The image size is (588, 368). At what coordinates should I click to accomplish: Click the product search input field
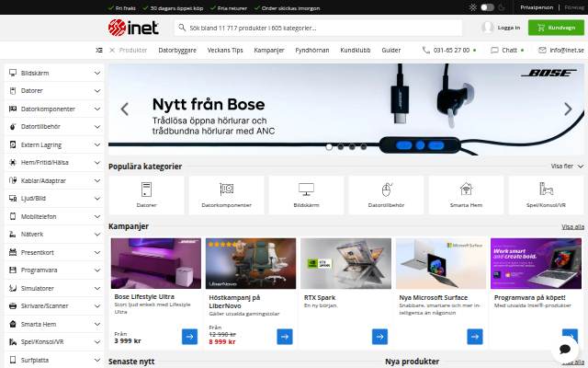pyautogui.click(x=319, y=28)
